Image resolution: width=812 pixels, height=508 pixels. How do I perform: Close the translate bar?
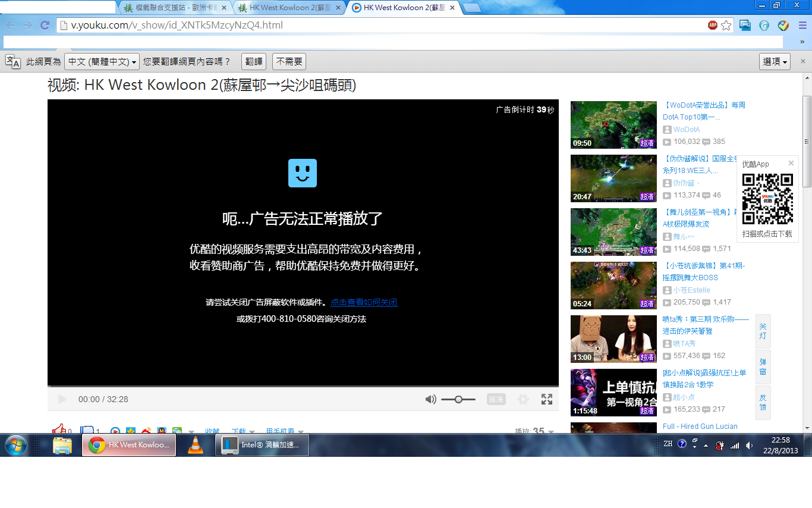coord(803,61)
